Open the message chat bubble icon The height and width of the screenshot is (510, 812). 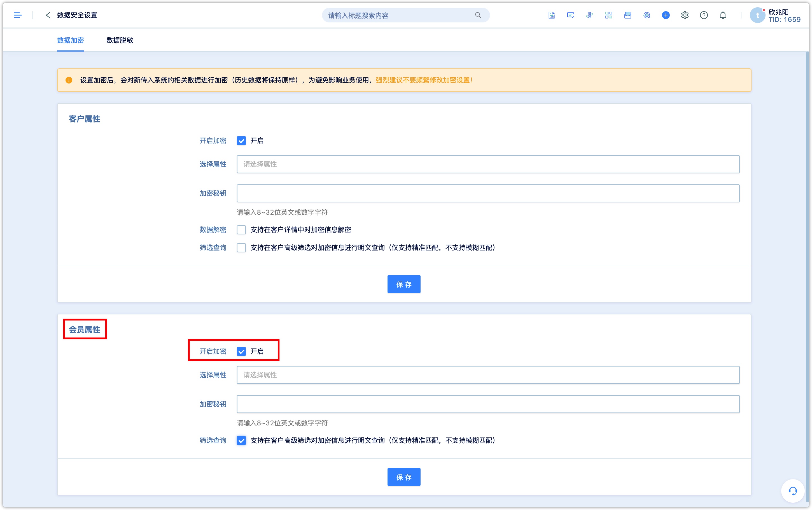[x=570, y=15]
